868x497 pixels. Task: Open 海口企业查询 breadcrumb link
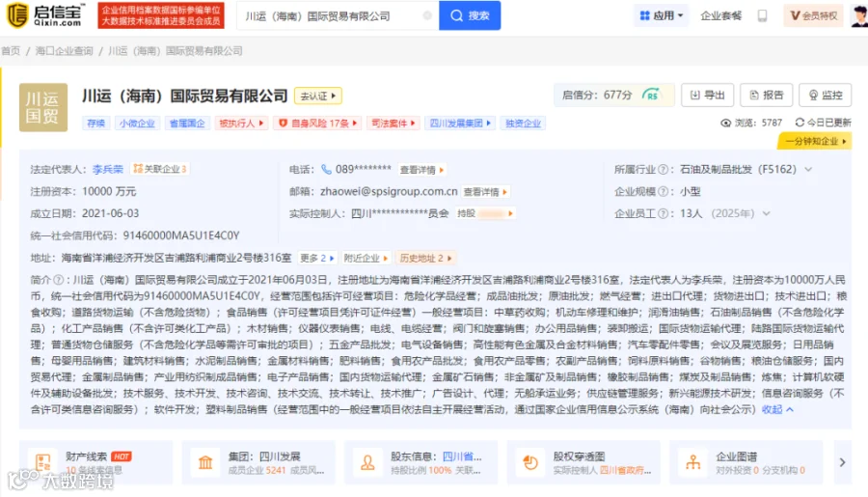pos(65,51)
